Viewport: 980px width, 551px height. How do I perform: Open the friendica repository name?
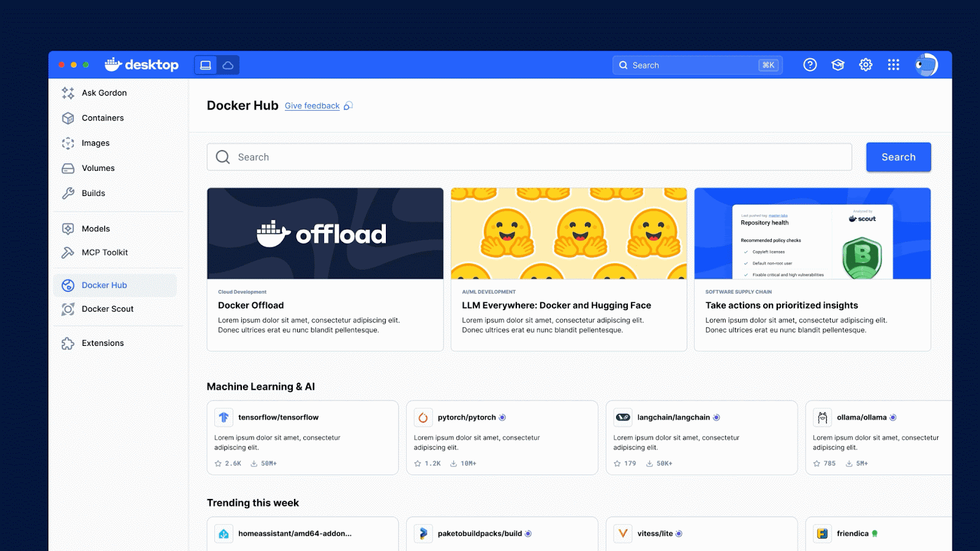pyautogui.click(x=853, y=534)
